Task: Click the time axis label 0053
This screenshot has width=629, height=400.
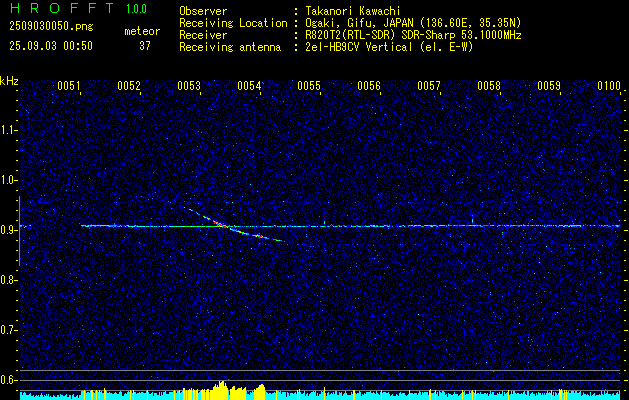Action: (x=189, y=85)
